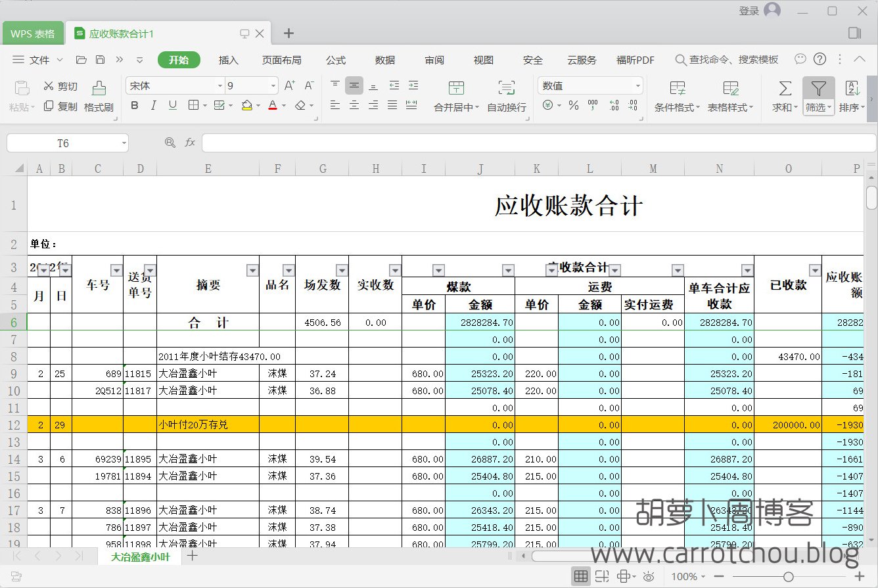Image resolution: width=878 pixels, height=588 pixels.
Task: Toggle bold formatting on selected cell
Action: coord(133,106)
